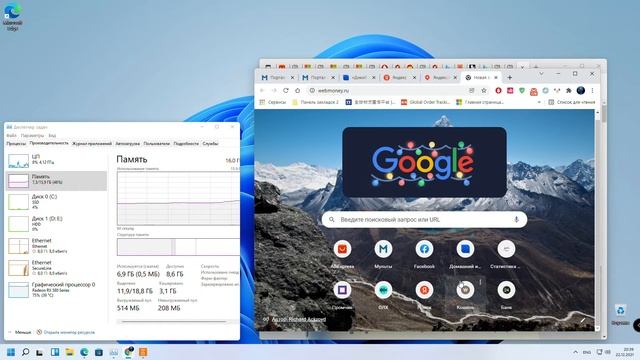Open File Explorer from the taskbar

tap(69, 352)
